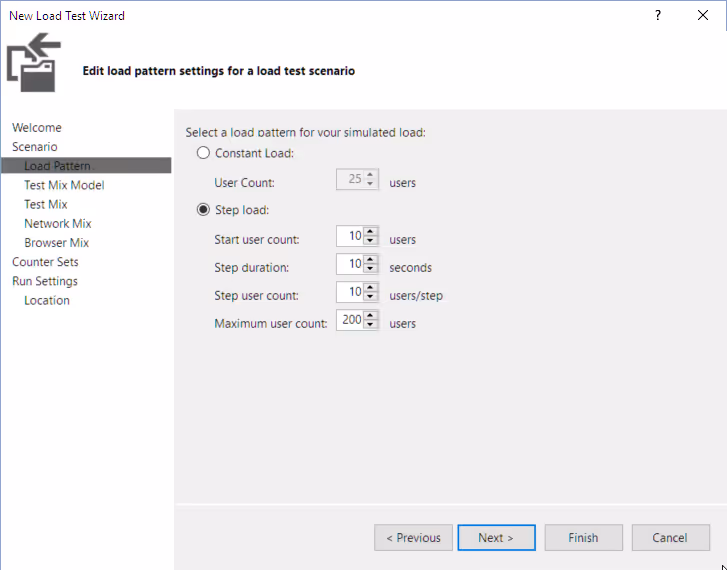Decrease the Maximum user count value
This screenshot has height=570, width=727.
tap(370, 324)
